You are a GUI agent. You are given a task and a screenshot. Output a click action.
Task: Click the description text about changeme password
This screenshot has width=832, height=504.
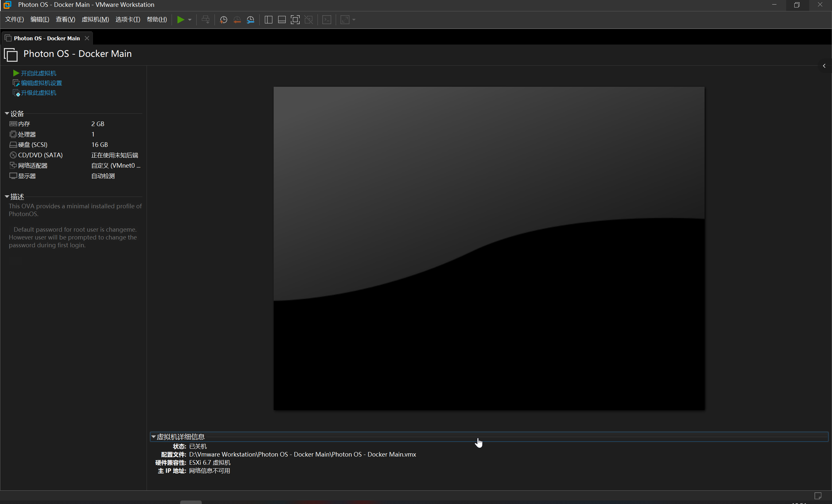click(x=73, y=237)
